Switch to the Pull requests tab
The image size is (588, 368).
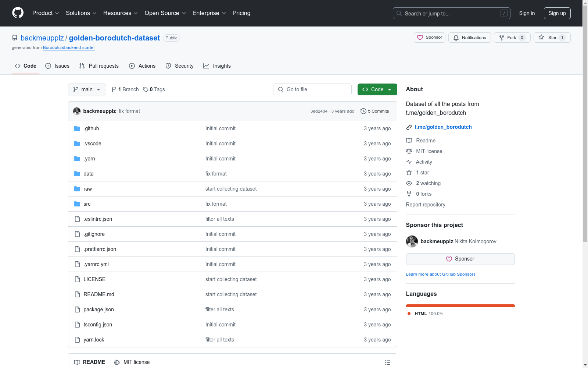click(x=99, y=66)
